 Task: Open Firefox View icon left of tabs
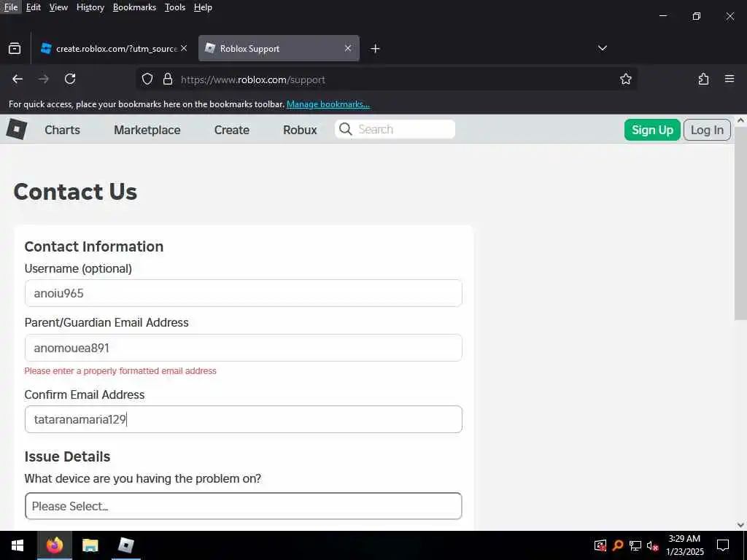[15, 49]
